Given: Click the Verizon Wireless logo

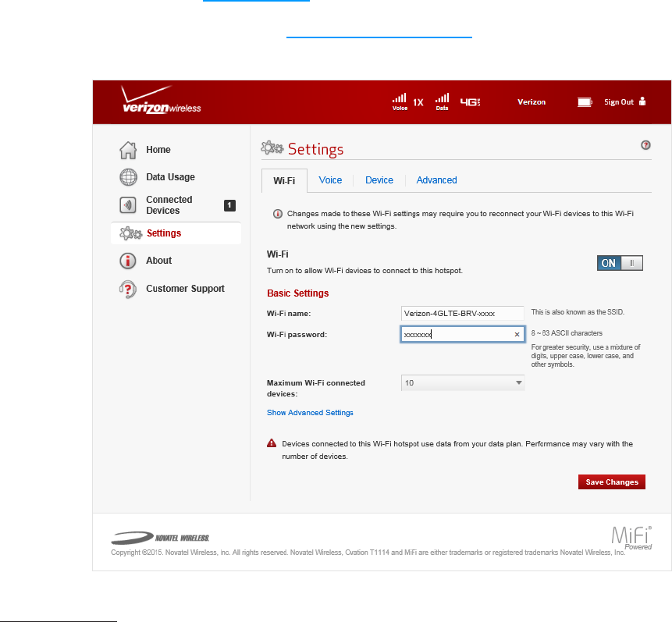Looking at the screenshot, I should click(161, 99).
